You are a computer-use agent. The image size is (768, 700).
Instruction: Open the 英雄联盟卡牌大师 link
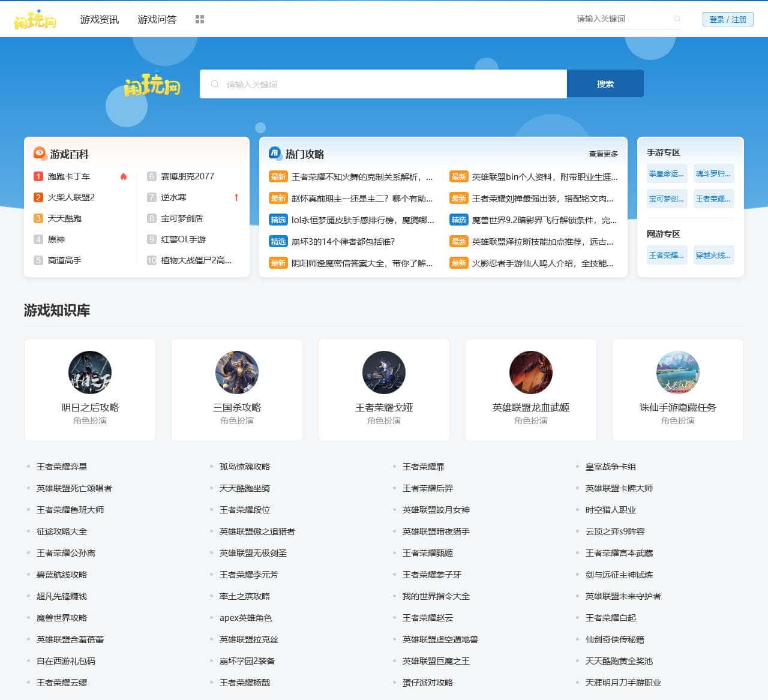pos(619,488)
